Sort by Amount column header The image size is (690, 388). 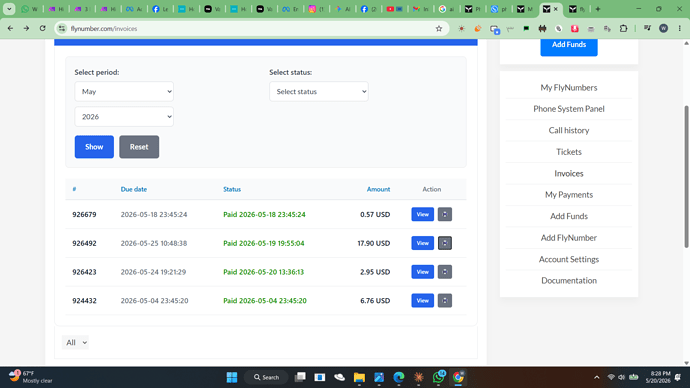378,189
